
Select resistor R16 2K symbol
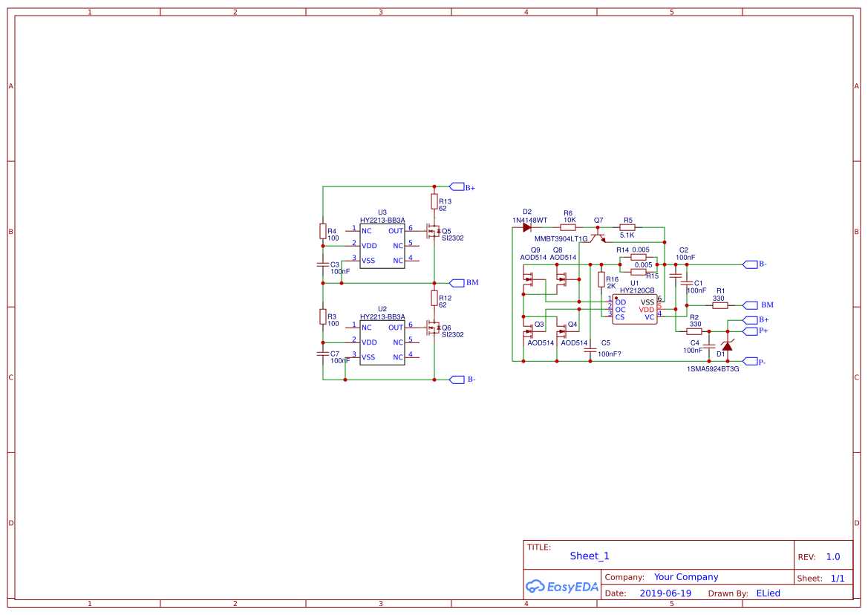click(601, 279)
